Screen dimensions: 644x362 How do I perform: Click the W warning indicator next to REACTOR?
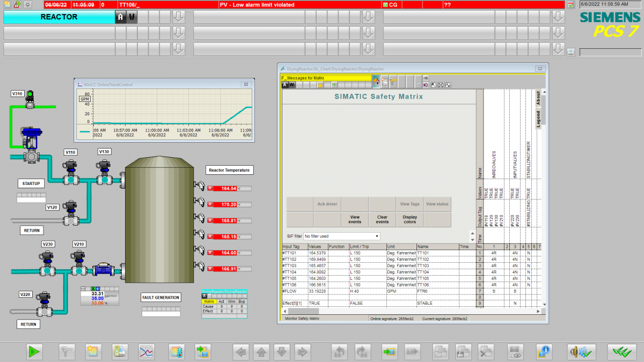(x=131, y=17)
